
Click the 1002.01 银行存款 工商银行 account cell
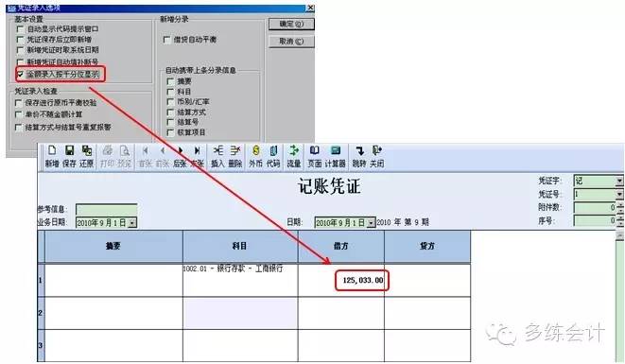[240, 280]
